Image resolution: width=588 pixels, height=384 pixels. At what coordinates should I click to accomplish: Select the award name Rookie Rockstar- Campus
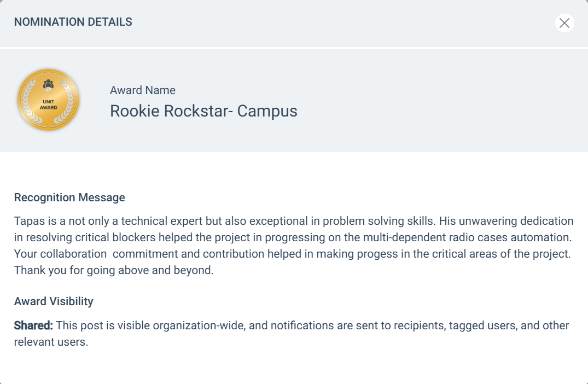tap(203, 111)
